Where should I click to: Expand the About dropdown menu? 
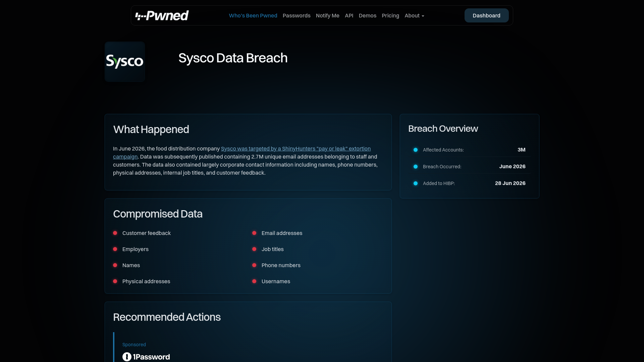pos(414,15)
